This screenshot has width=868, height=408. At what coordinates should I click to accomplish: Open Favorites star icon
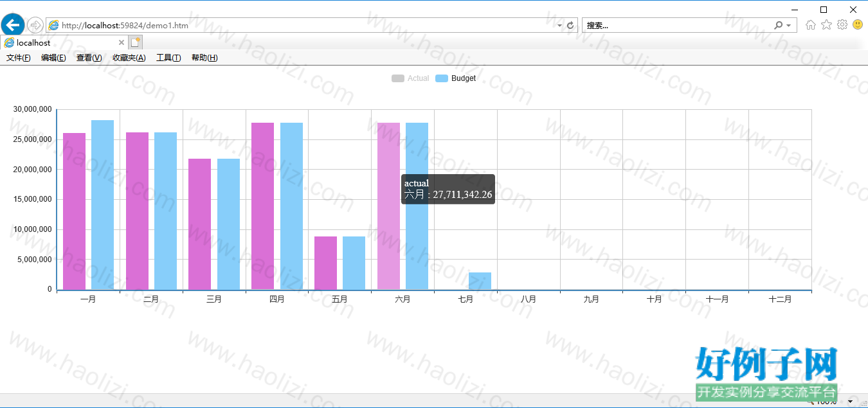[x=826, y=24]
